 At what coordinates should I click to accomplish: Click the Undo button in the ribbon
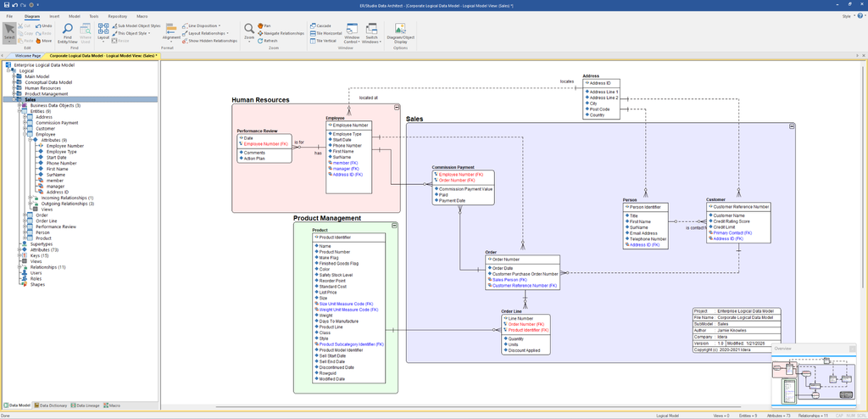[x=44, y=25]
